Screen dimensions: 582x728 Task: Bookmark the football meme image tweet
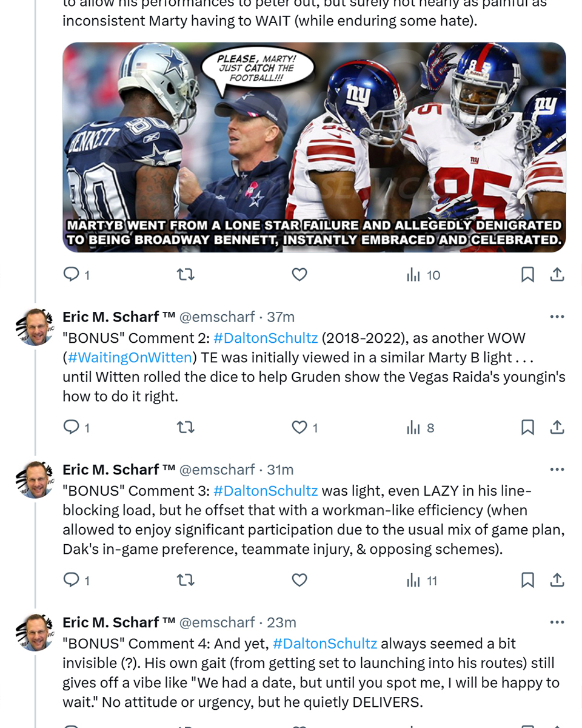(527, 275)
